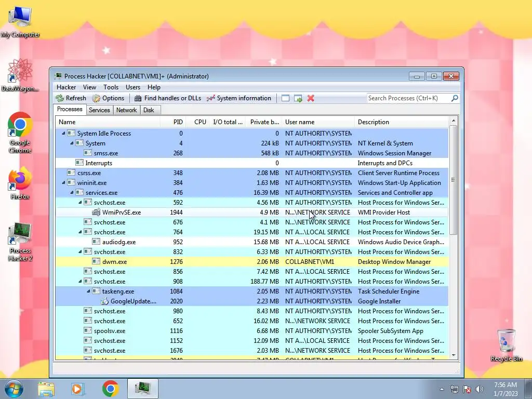Sort by the Name column header
Image resolution: width=532 pixels, height=399 pixels.
(x=108, y=122)
